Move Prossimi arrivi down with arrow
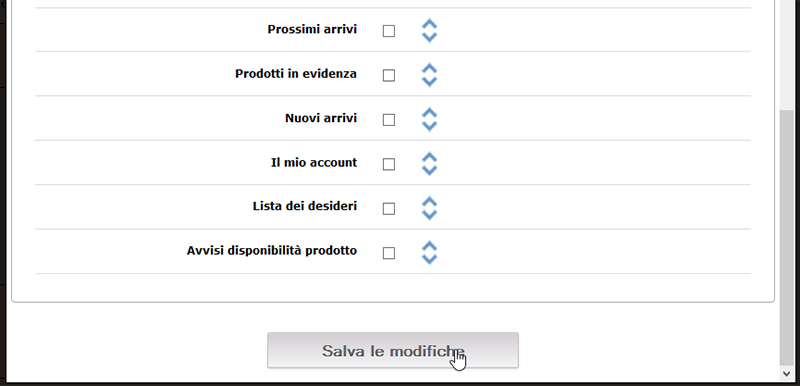The width and height of the screenshot is (800, 386). [x=430, y=37]
